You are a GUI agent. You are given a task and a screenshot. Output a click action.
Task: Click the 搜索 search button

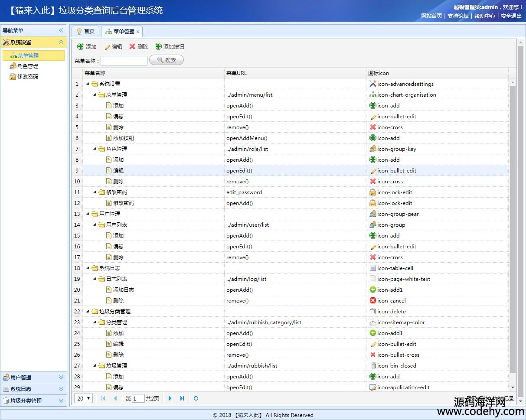click(167, 60)
